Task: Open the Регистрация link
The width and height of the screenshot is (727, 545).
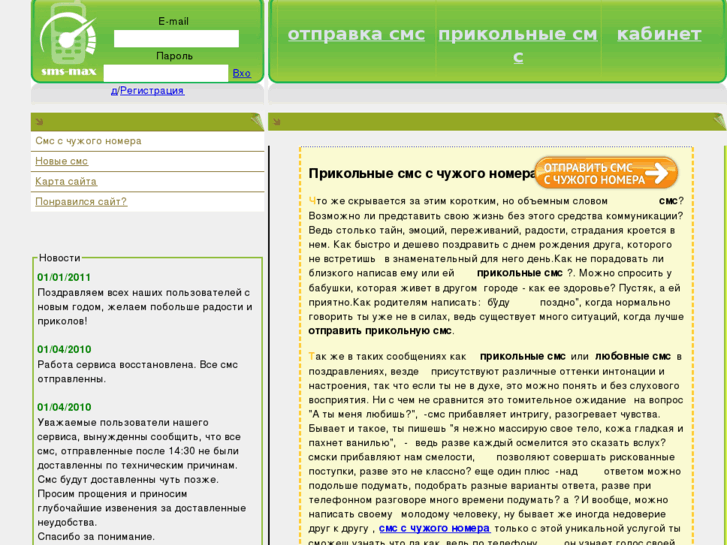Action: [152, 91]
